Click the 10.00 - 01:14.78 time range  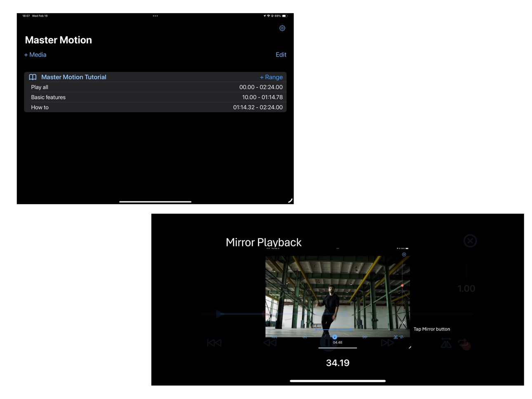pyautogui.click(x=262, y=97)
